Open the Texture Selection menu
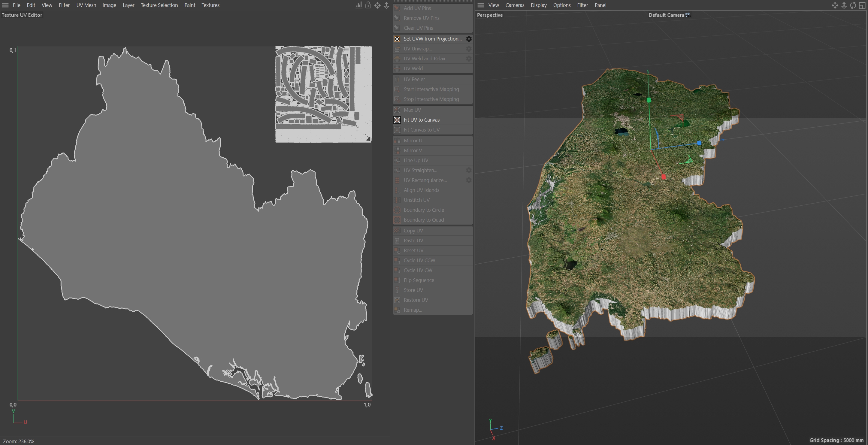 [159, 5]
